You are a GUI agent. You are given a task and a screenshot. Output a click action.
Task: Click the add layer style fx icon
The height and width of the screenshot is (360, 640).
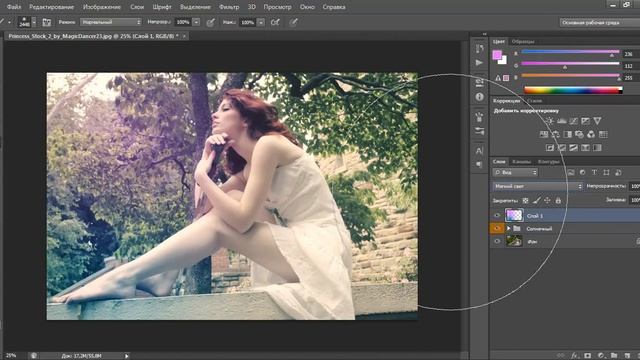click(575, 356)
